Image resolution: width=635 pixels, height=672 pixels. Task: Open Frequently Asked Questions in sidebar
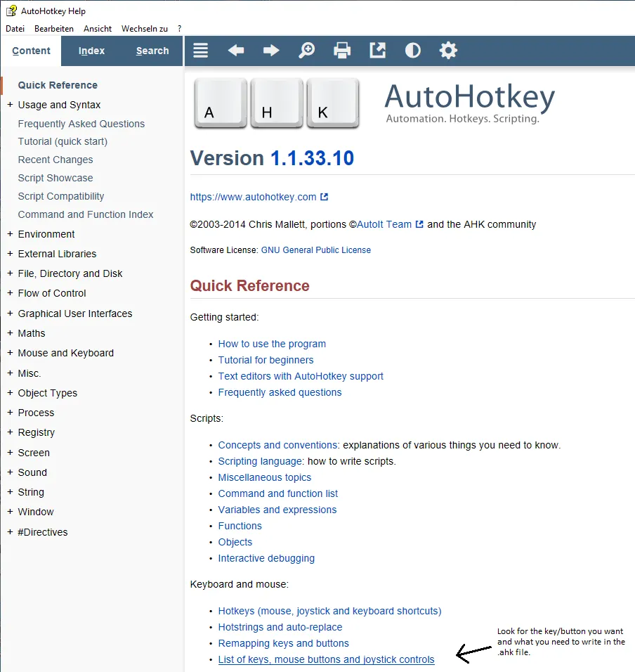[81, 124]
